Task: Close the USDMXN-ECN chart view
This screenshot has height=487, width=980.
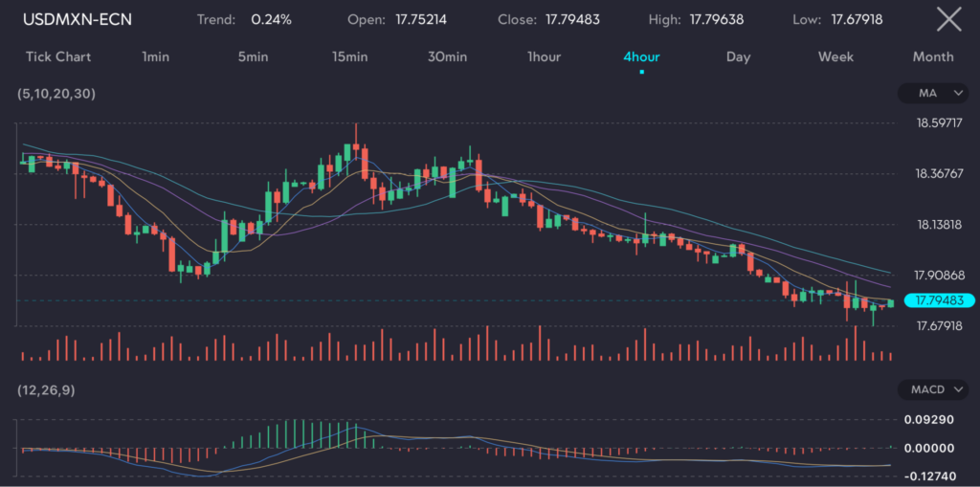Action: (x=948, y=20)
